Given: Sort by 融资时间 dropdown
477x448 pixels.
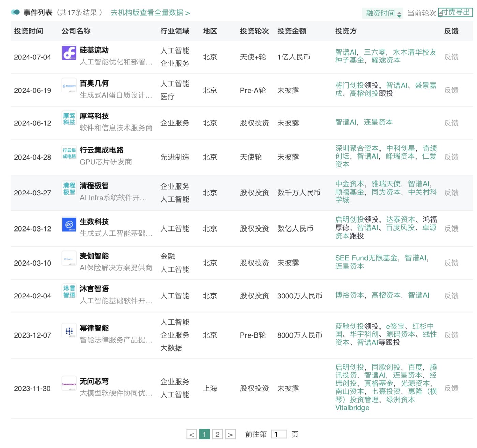Looking at the screenshot, I should (x=383, y=13).
